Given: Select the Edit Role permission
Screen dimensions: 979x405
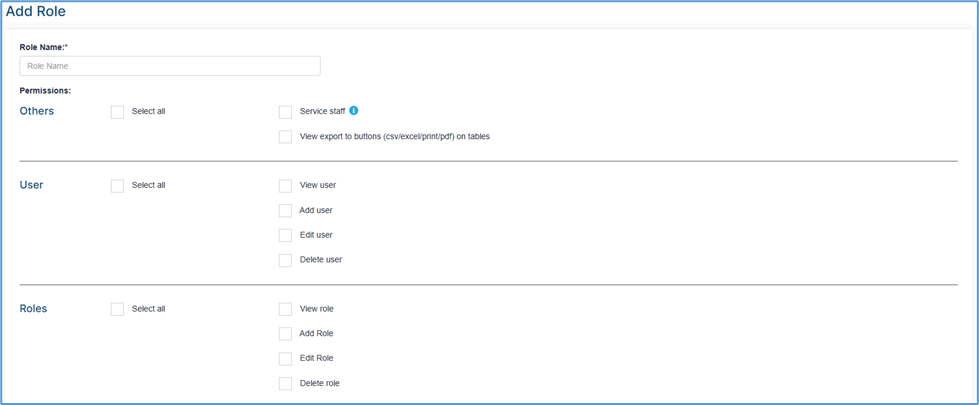Looking at the screenshot, I should pyautogui.click(x=285, y=359).
